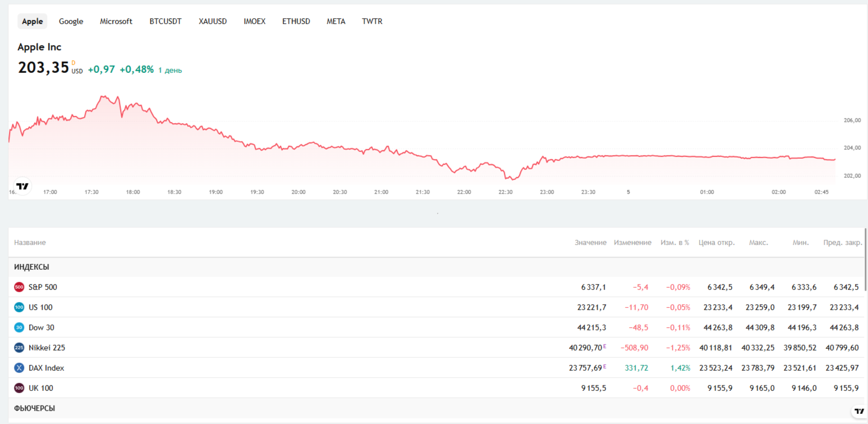Image resolution: width=868 pixels, height=424 pixels.
Task: Open the ETHUSD tab
Action: pos(296,21)
